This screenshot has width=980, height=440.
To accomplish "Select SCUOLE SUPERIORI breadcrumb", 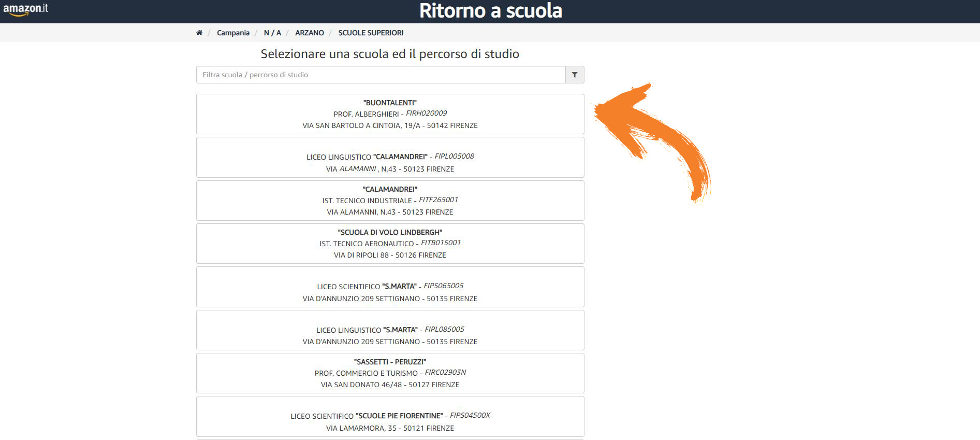I will (x=371, y=33).
